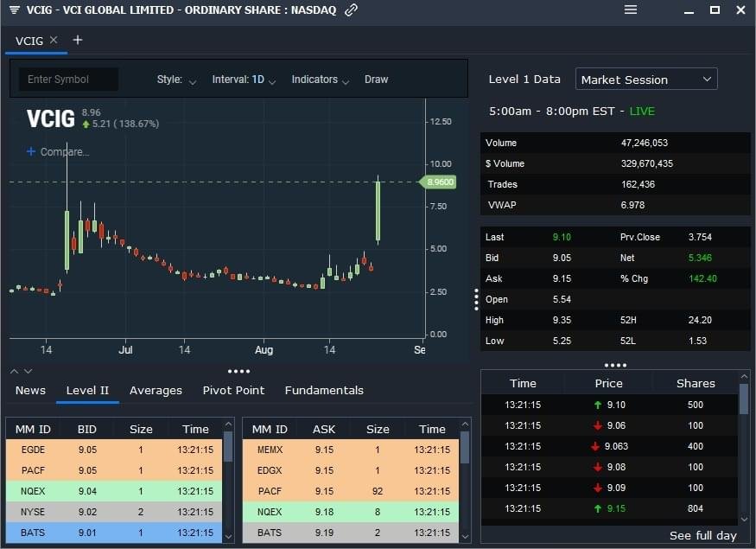Open the Interval 1D dropdown
Image resolution: width=756 pixels, height=549 pixels.
point(244,80)
